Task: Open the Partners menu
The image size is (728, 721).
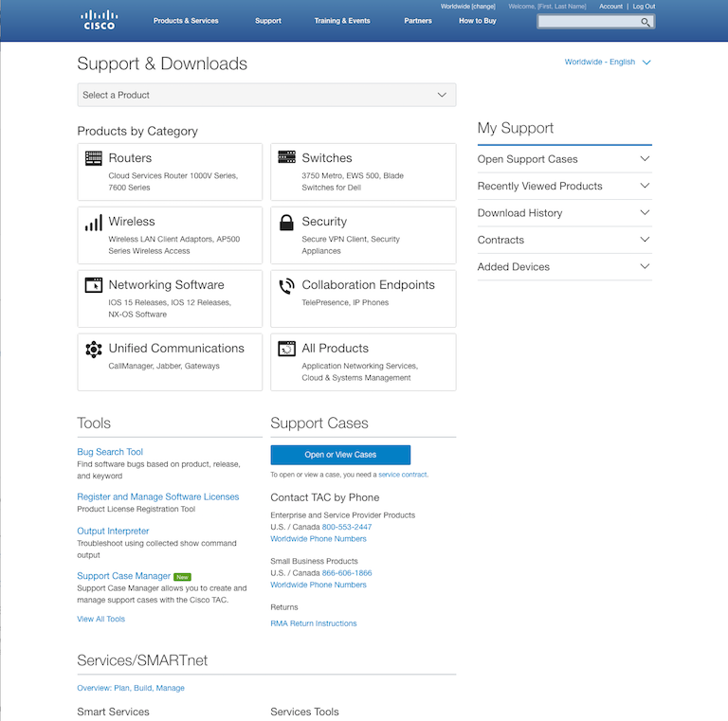Action: [418, 21]
